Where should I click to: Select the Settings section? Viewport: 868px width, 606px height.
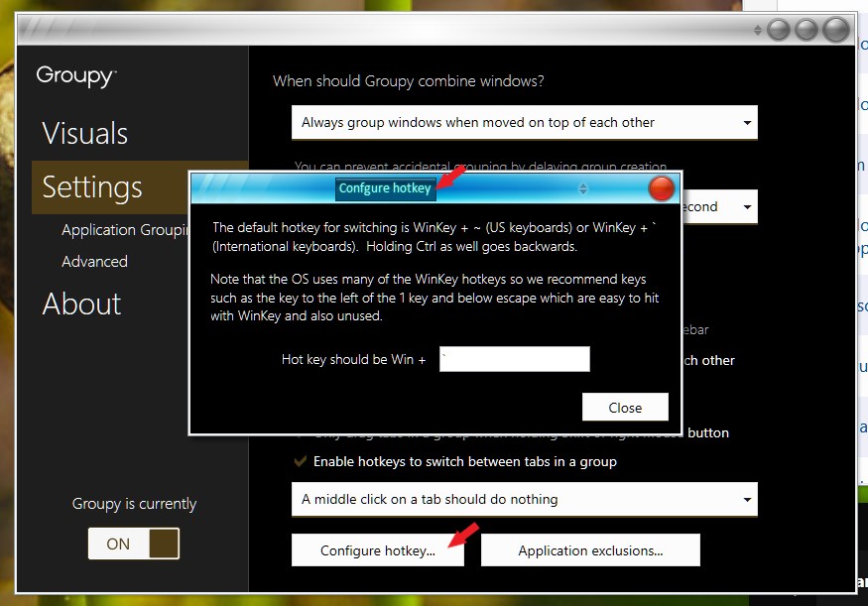[111, 187]
